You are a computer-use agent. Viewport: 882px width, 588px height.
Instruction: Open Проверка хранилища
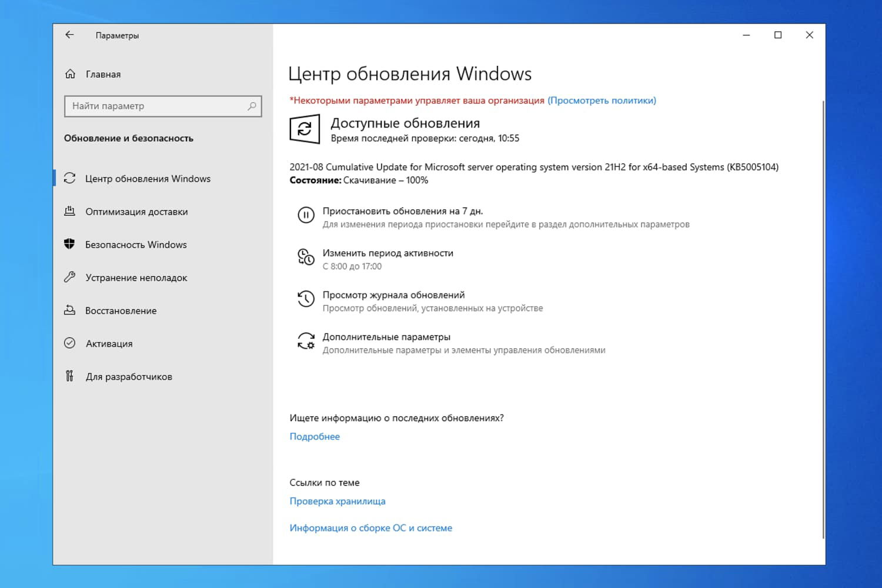(x=338, y=500)
